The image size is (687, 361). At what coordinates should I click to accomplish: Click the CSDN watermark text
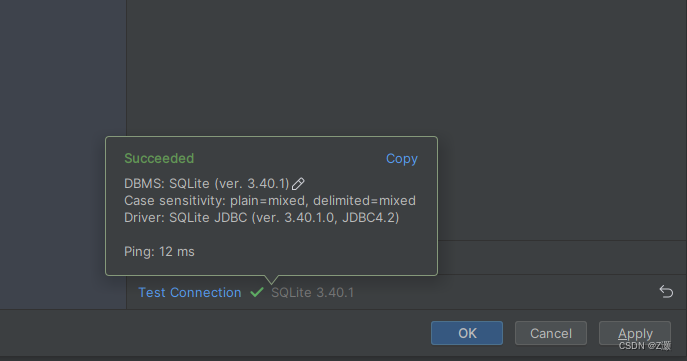coord(645,346)
